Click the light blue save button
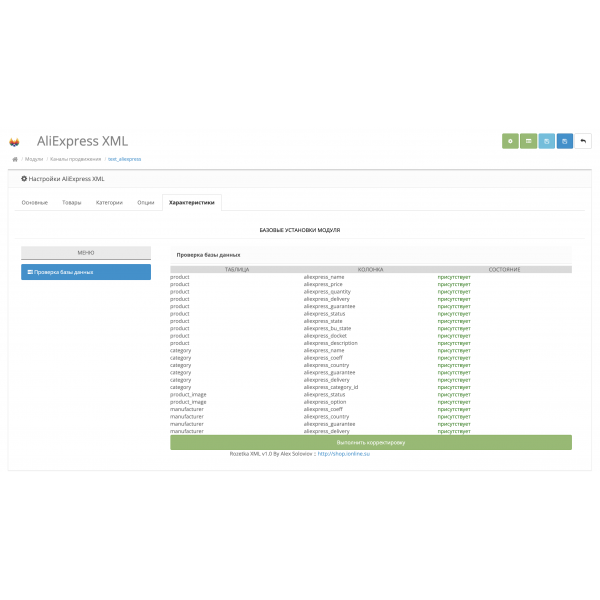The image size is (600, 600). (546, 141)
